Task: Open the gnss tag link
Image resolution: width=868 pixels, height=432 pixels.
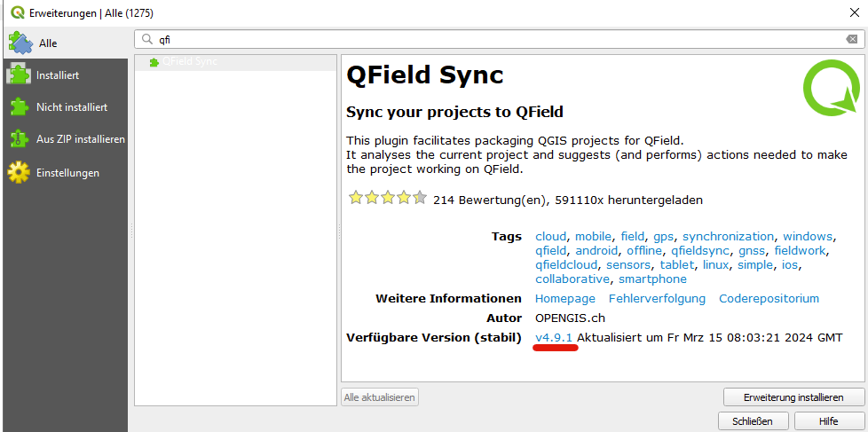Action: click(752, 252)
